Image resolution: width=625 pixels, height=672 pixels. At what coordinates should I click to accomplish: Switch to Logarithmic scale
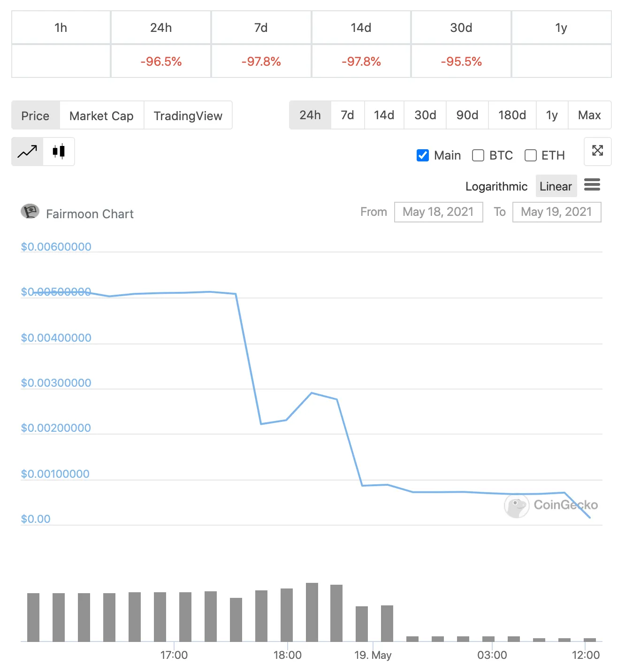coord(496,186)
